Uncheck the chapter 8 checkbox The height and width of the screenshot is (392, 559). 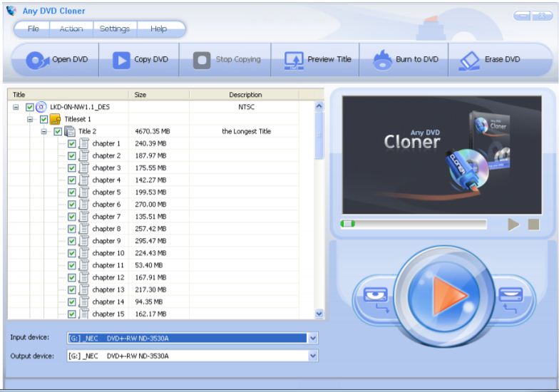pyautogui.click(x=71, y=229)
